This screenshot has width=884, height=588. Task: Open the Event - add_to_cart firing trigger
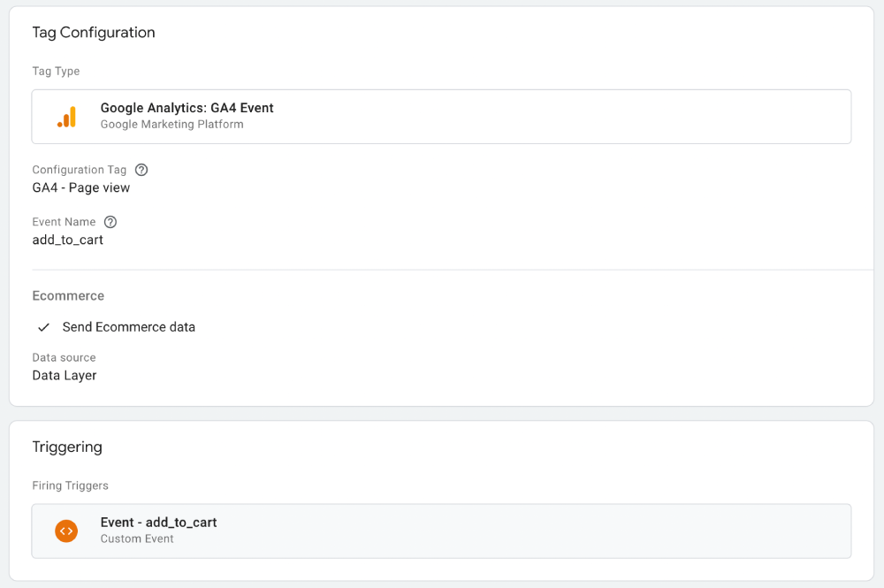[x=441, y=531]
